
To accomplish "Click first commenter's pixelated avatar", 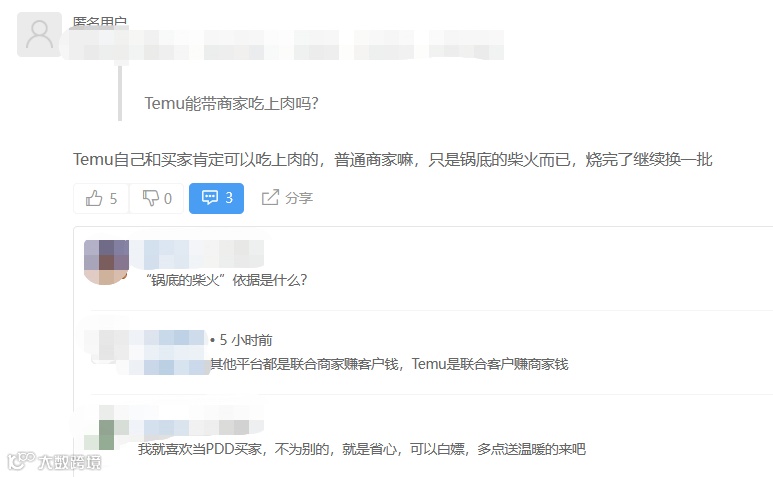I will point(106,262).
